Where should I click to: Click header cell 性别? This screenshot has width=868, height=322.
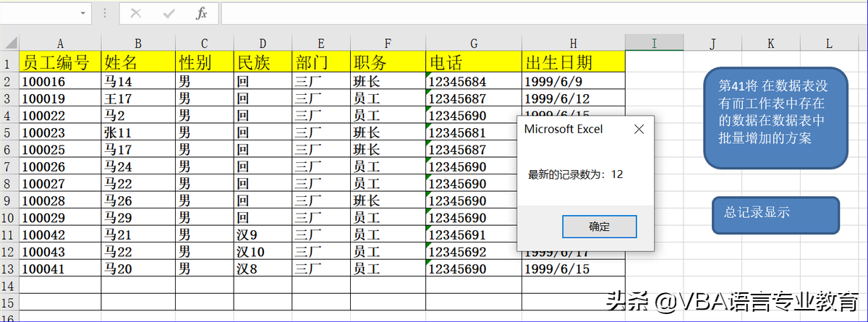point(205,62)
